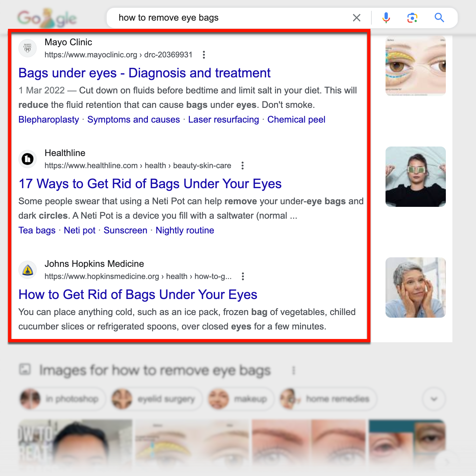Click the mayoclinic.org URL breadcrumb
The width and height of the screenshot is (476, 476).
click(118, 55)
